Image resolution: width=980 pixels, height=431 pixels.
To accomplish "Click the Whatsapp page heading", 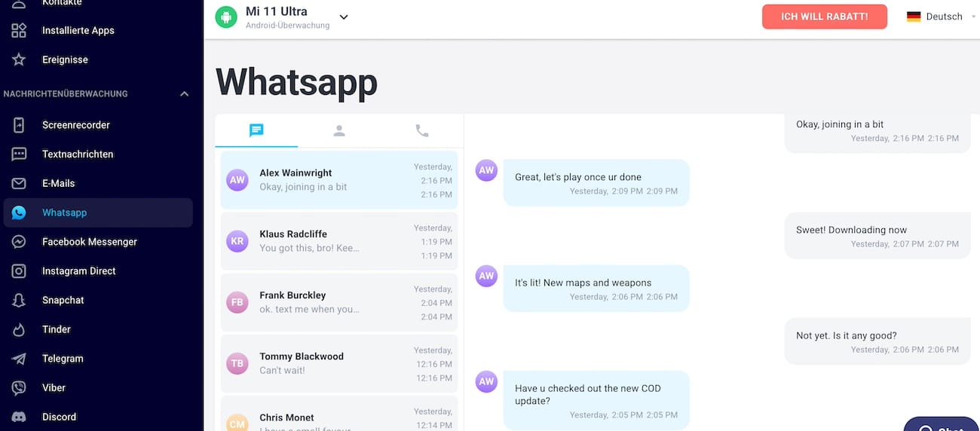I will coord(296,82).
